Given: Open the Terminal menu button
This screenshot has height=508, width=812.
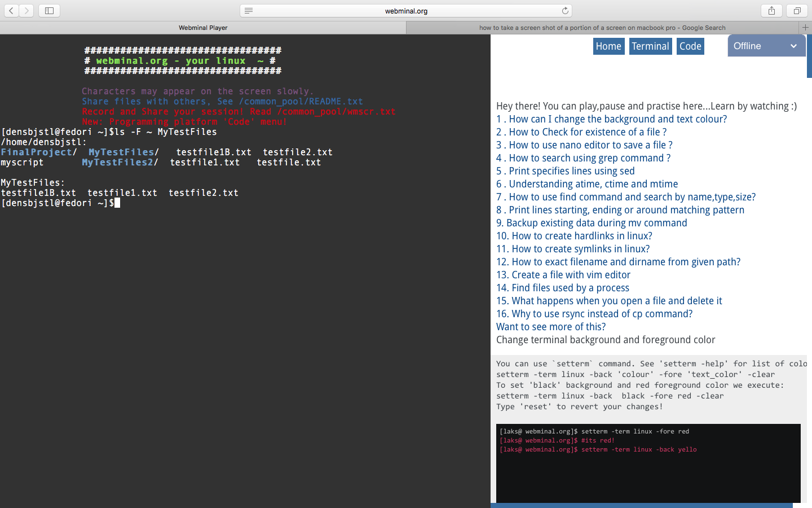Looking at the screenshot, I should (650, 46).
